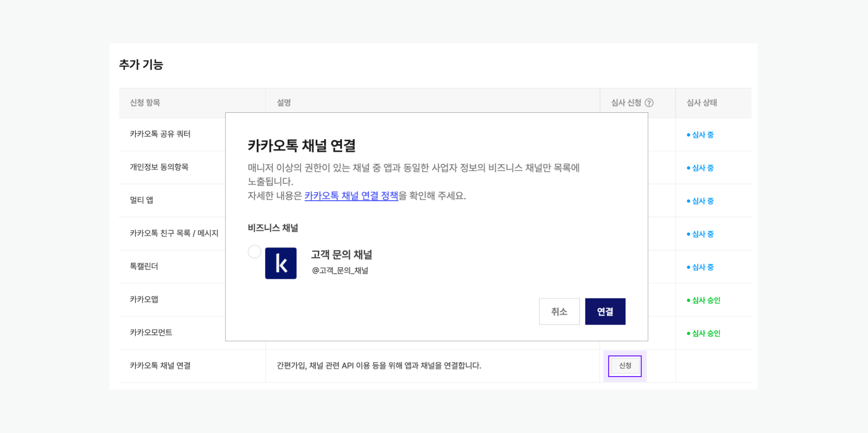
Task: Click the 카카오맵 row label
Action: [144, 300]
